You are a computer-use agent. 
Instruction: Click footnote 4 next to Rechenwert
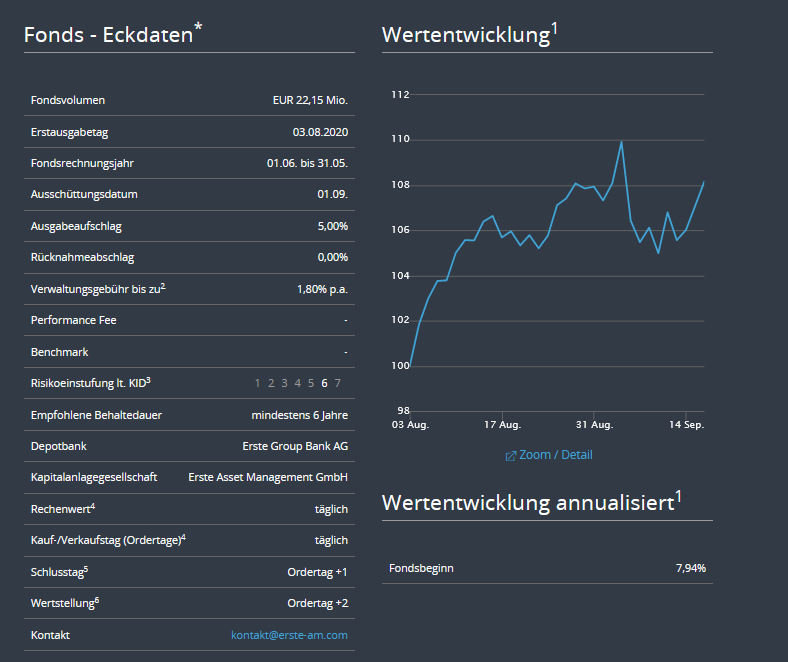coord(93,506)
